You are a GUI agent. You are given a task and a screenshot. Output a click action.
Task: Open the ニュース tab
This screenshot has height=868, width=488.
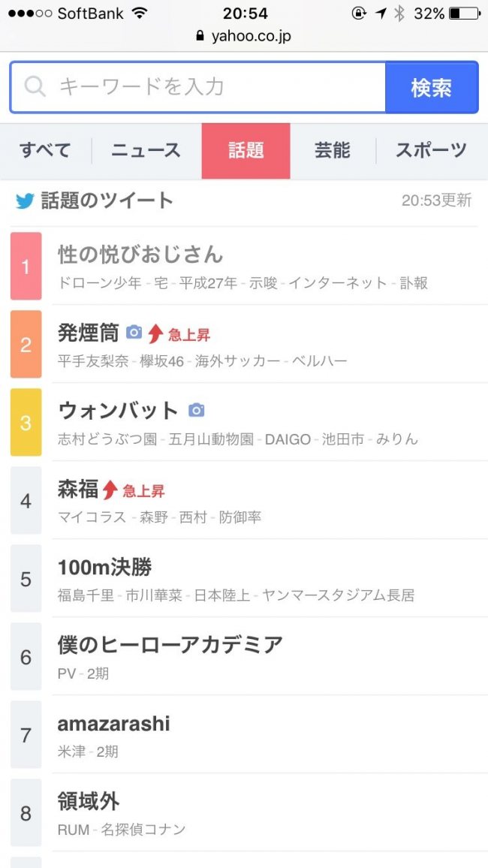point(146,151)
